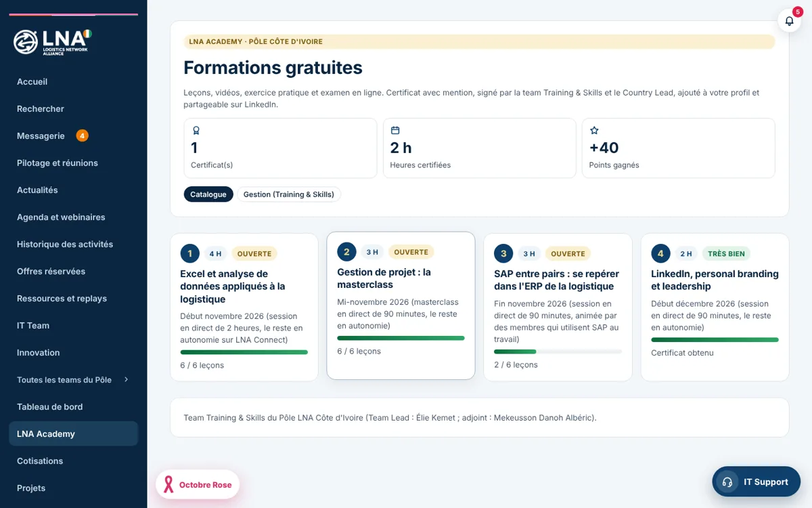Click the Heures certifiées stat card

[479, 148]
